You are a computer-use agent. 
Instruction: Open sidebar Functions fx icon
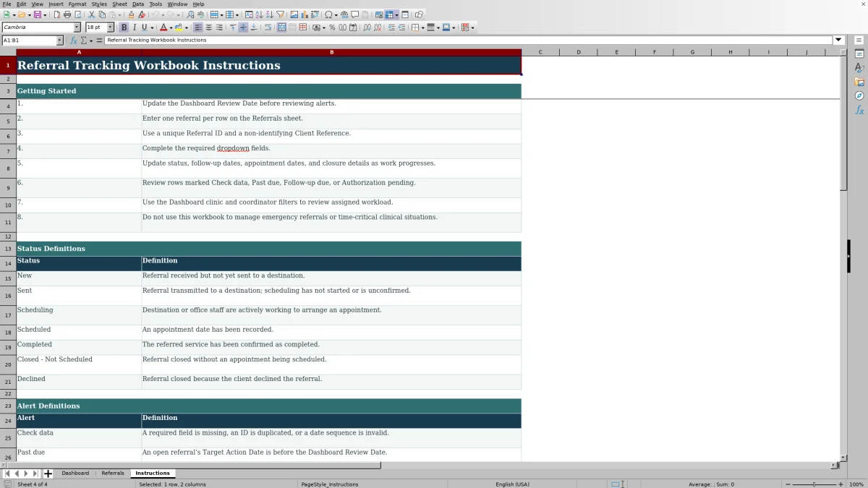(859, 110)
